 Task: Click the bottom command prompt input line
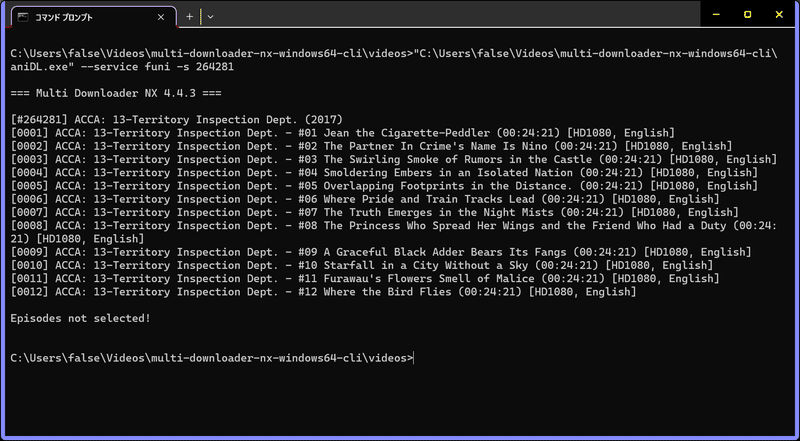(212, 358)
